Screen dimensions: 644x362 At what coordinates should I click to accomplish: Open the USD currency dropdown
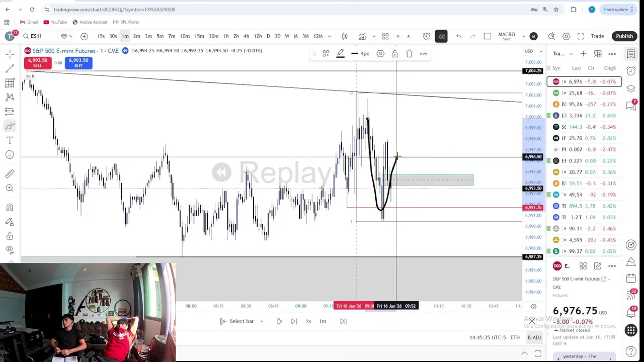(x=533, y=51)
